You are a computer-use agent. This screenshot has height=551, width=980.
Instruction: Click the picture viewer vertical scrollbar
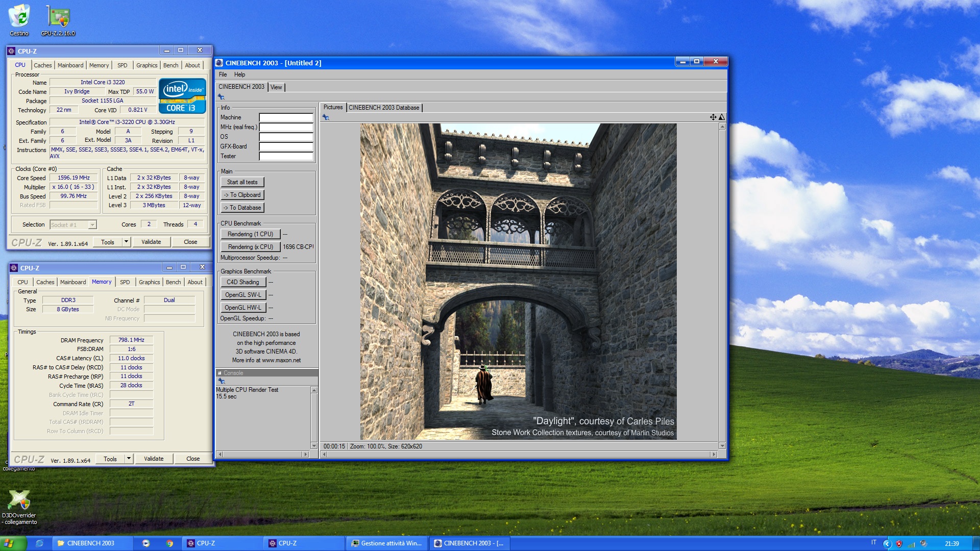click(722, 286)
